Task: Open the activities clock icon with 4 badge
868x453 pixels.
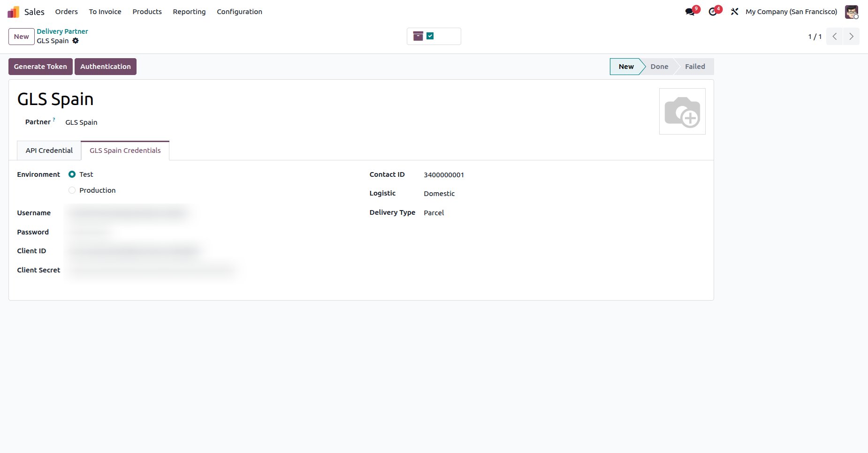Action: click(x=713, y=12)
